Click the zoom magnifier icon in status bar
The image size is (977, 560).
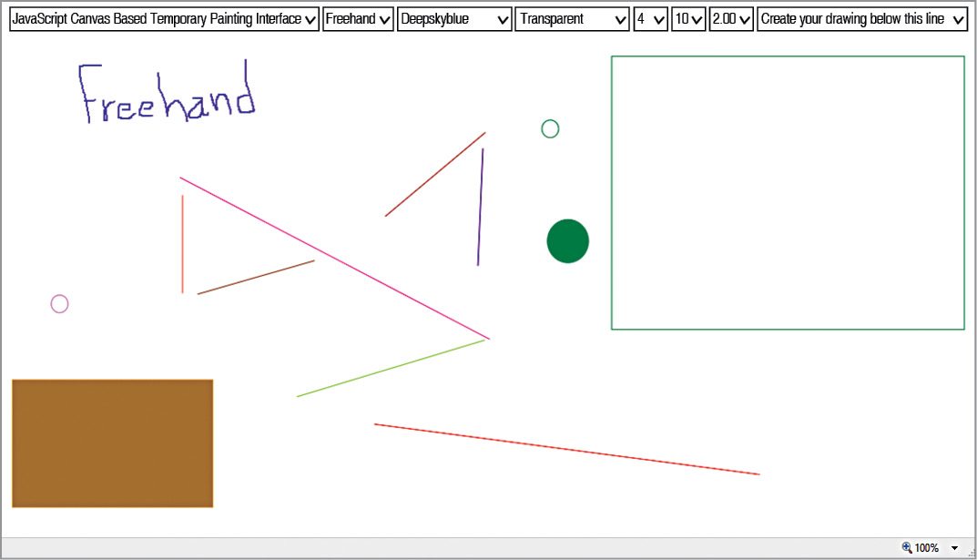pos(907,547)
